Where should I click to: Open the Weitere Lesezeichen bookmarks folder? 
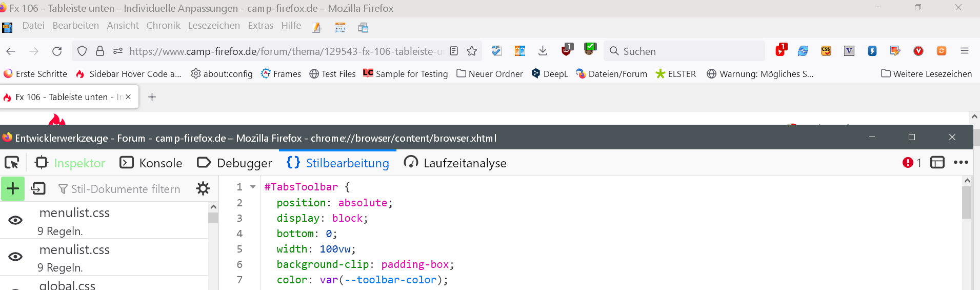926,74
